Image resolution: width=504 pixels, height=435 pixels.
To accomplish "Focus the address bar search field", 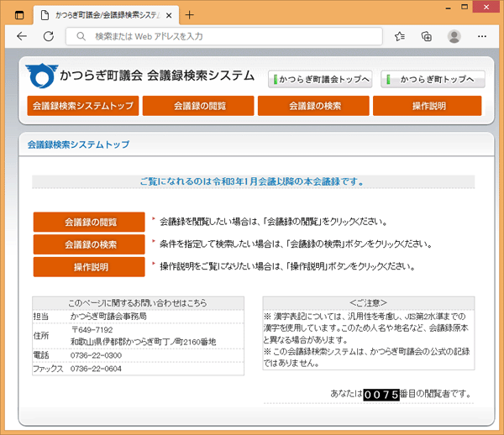I will [x=227, y=37].
